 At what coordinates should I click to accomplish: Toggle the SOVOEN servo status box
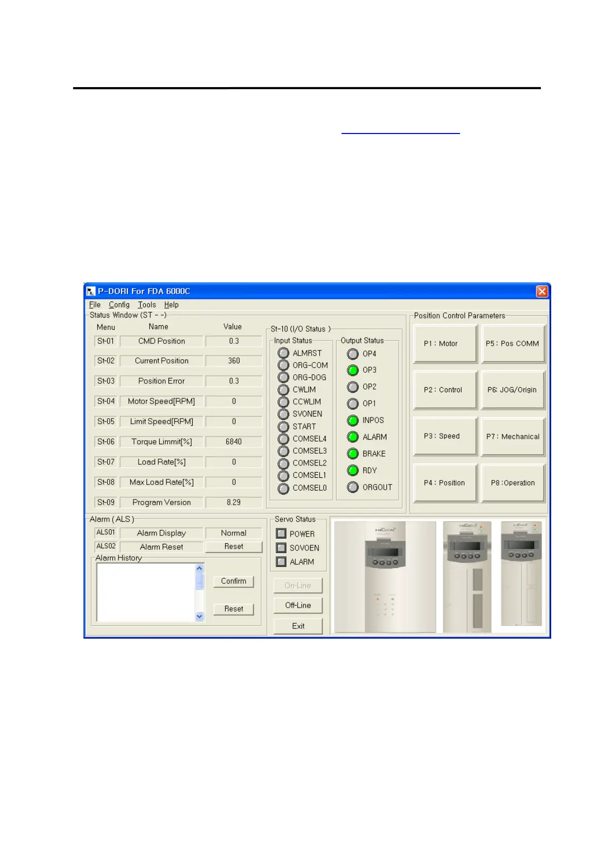(281, 547)
